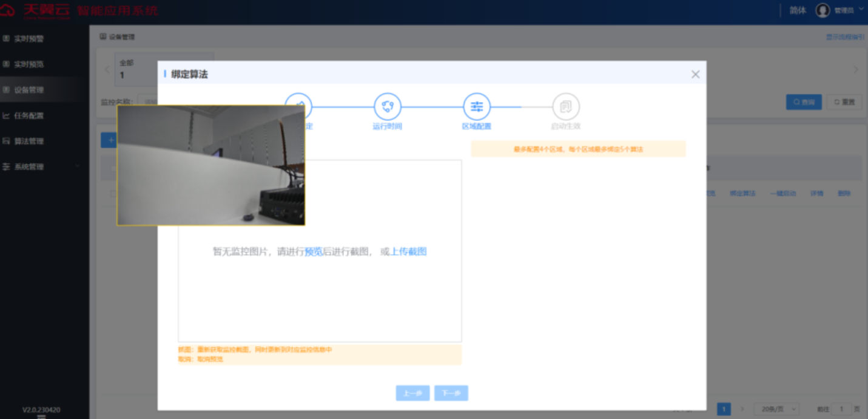Click the 启动生效 step icon

coord(566,107)
